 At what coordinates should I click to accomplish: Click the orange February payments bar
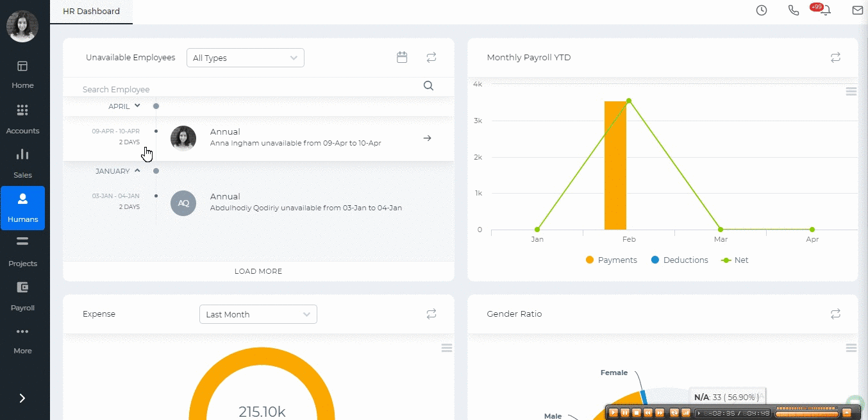615,165
